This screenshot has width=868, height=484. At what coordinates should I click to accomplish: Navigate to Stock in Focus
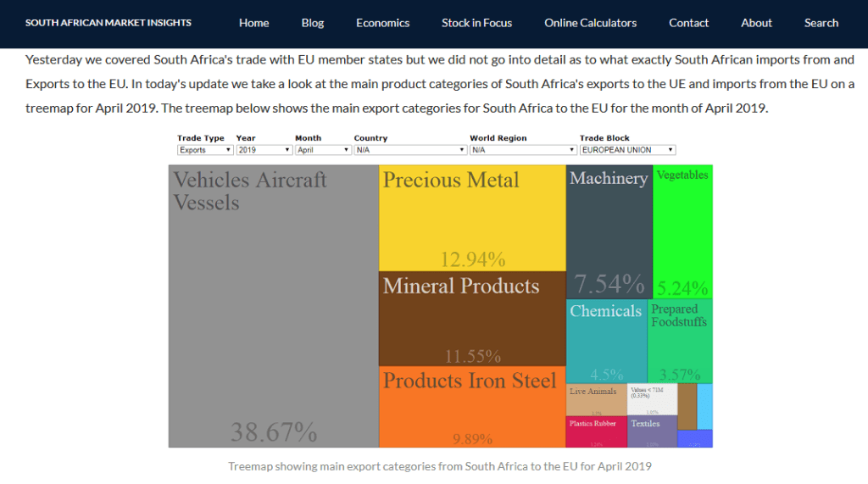(x=476, y=23)
